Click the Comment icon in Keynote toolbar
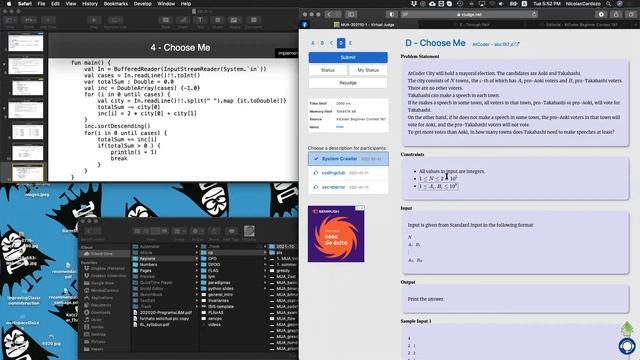640x360 pixels. (253, 20)
